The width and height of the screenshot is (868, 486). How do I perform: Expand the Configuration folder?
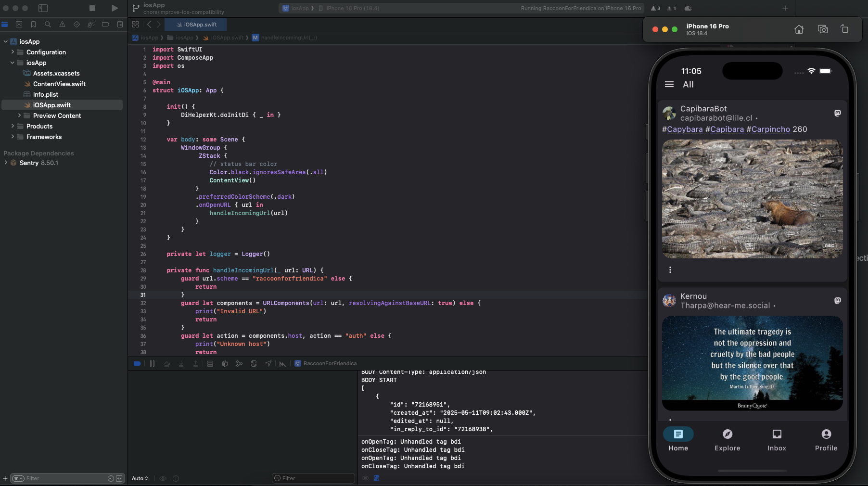[x=13, y=52]
